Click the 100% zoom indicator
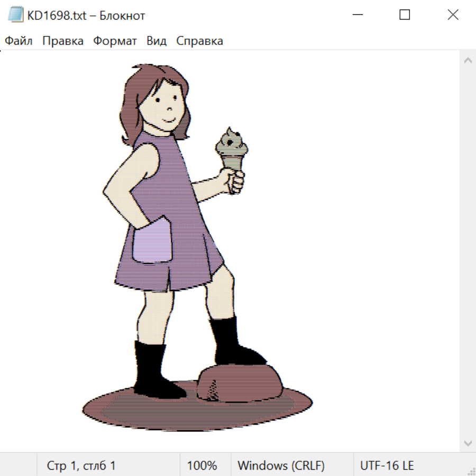This screenshot has height=476, width=476. coord(202,465)
